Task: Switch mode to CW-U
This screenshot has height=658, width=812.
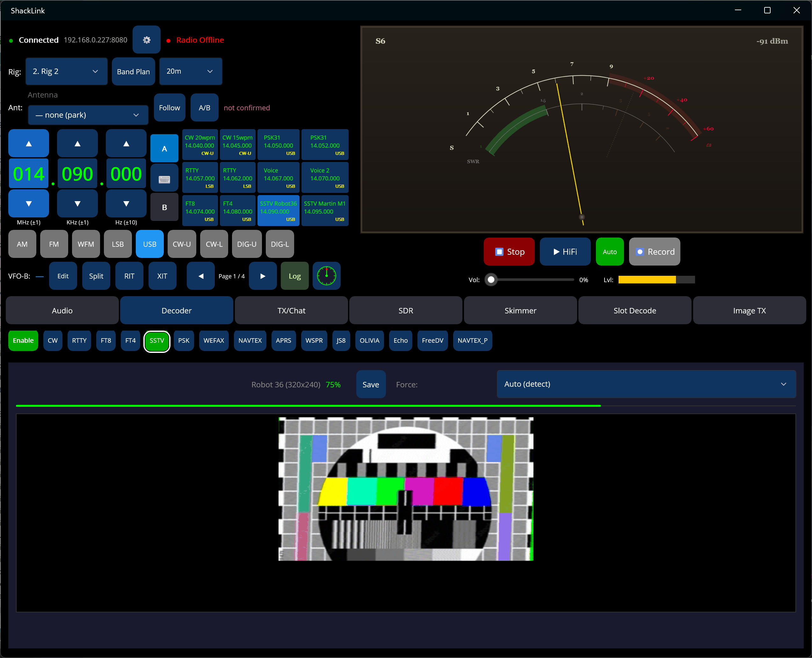Action: pyautogui.click(x=182, y=244)
